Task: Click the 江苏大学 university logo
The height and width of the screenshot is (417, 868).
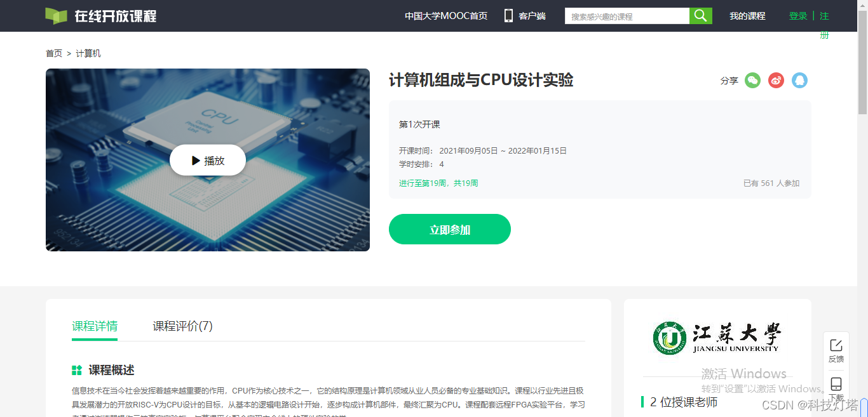Action: point(717,336)
